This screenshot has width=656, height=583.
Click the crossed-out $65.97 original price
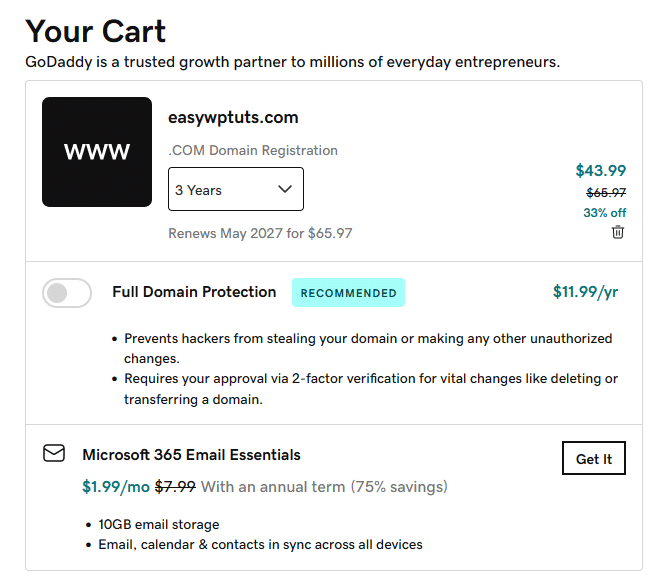coord(605,193)
